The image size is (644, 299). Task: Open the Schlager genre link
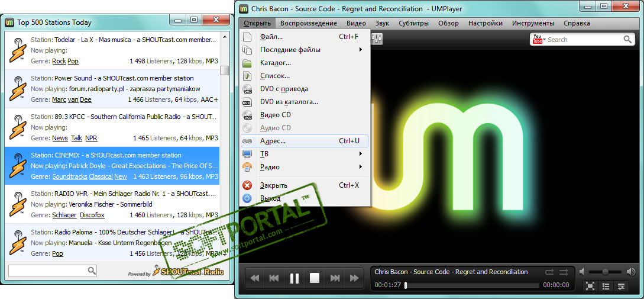coord(64,215)
